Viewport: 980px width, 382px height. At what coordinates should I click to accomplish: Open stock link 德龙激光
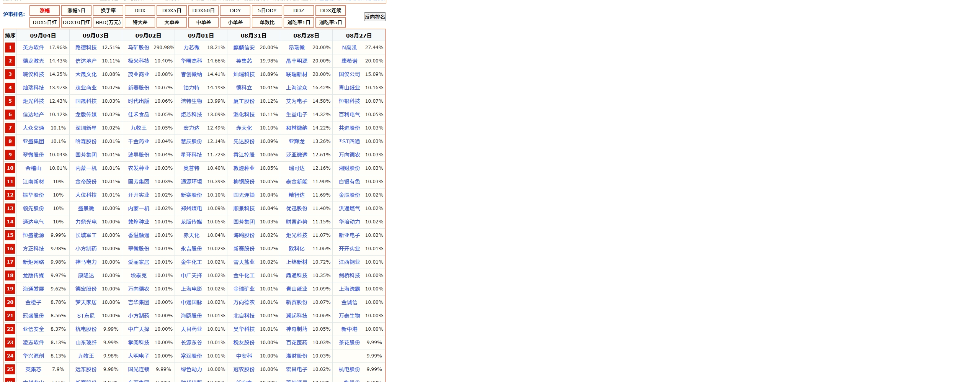33,61
